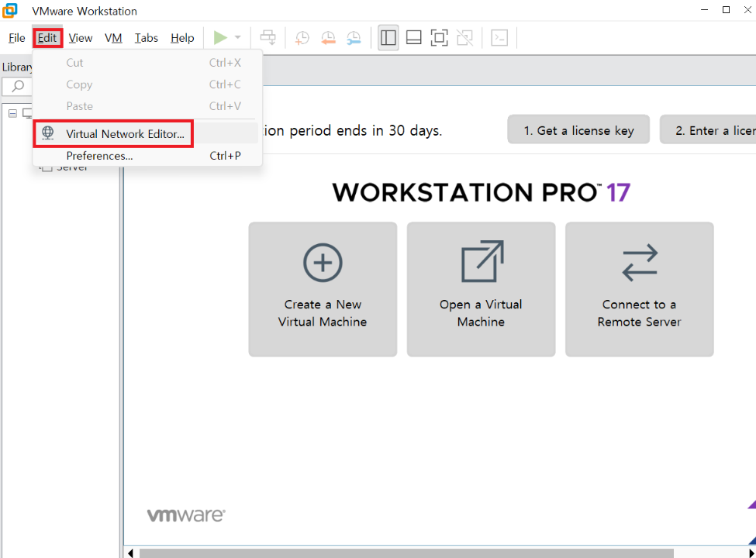Click the Unity mode toolbar icon
The image size is (756, 558).
coord(464,37)
